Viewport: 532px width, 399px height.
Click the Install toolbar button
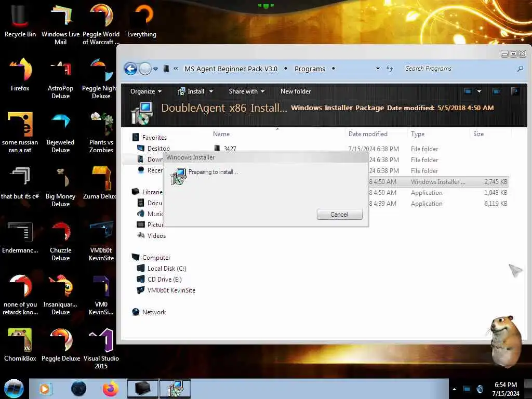(192, 91)
